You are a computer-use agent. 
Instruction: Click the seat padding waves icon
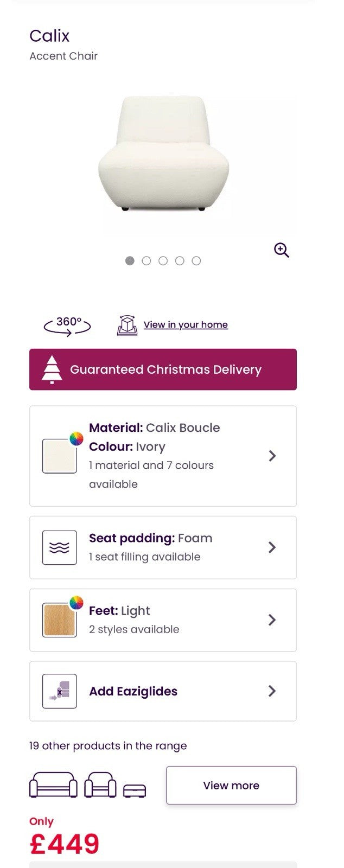pyautogui.click(x=59, y=547)
